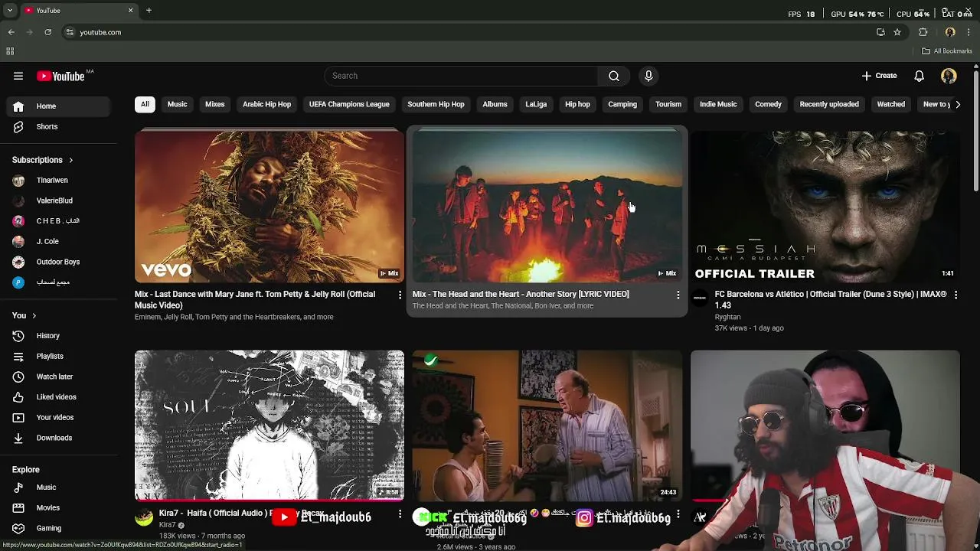Screen dimensions: 980x551
Task: Show more category chips with right arrow
Action: 958,104
